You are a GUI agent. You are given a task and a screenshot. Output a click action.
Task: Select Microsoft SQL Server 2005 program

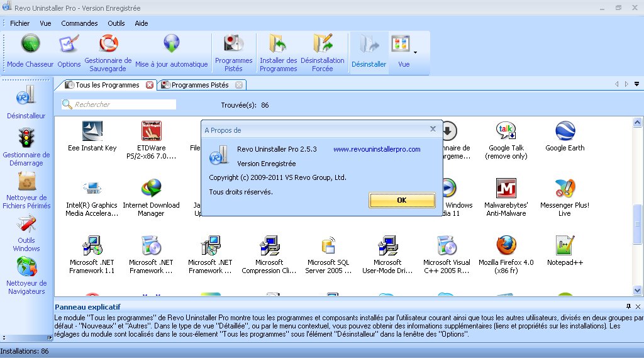328,255
